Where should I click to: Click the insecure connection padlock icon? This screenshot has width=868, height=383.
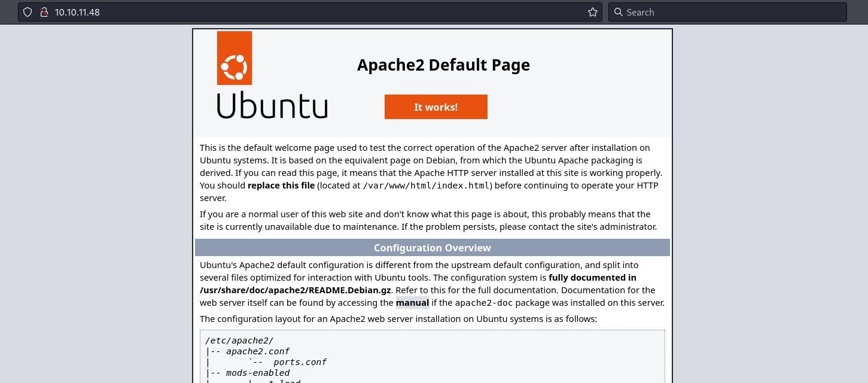(x=43, y=12)
